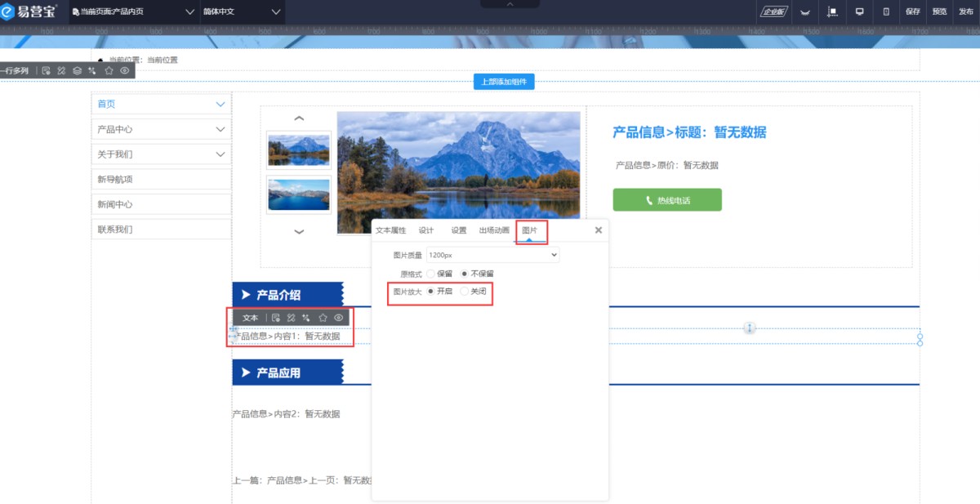Image resolution: width=980 pixels, height=504 pixels.
Task: Click the 产品信息>标题 heading text
Action: pos(689,132)
